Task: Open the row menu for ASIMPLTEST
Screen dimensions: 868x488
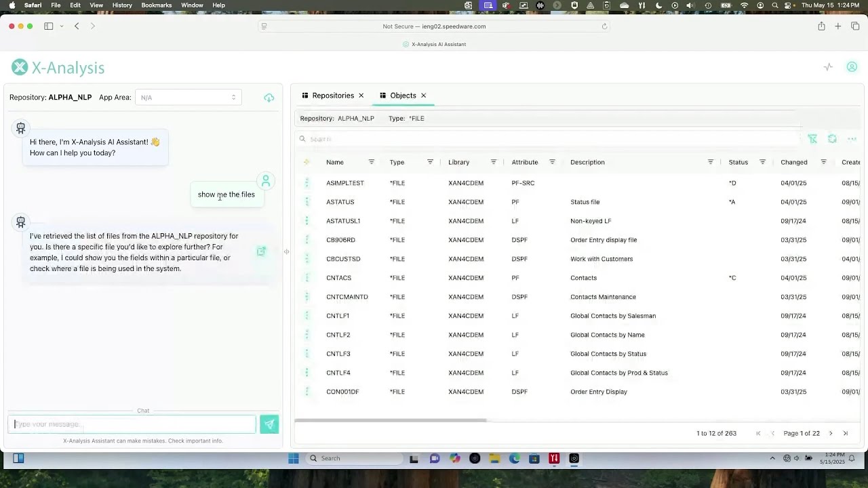Action: (x=307, y=183)
